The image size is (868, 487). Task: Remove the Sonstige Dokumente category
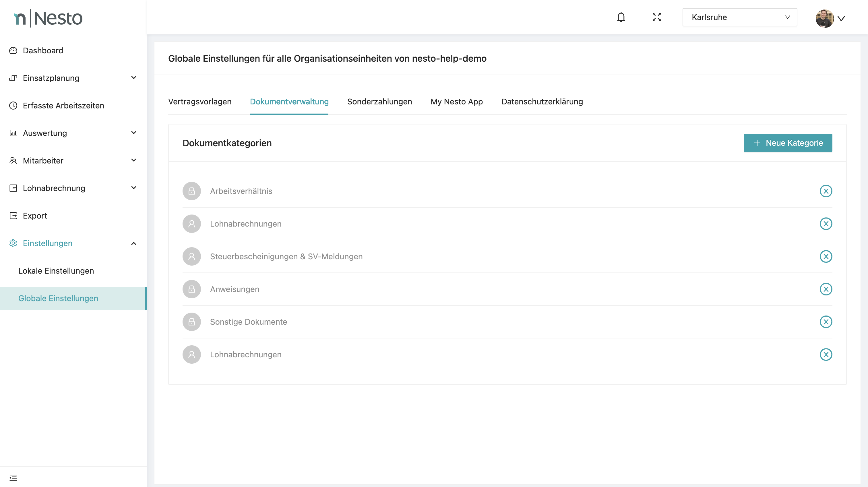(826, 322)
